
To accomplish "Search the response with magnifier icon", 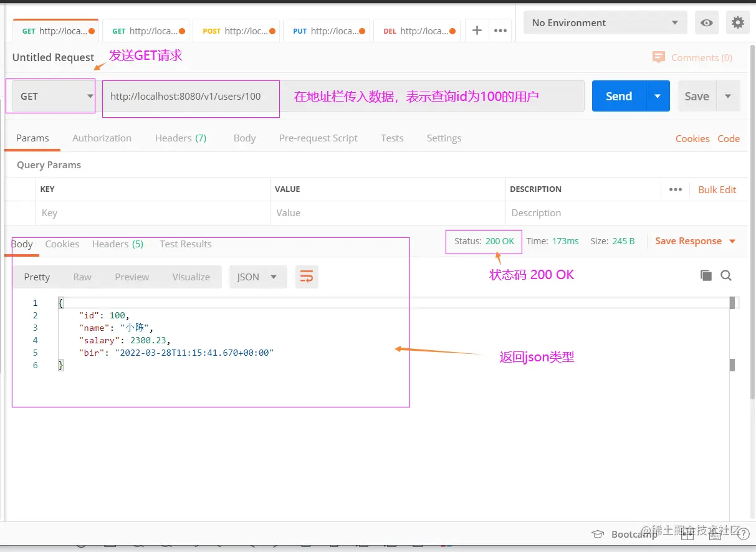I will click(x=726, y=275).
